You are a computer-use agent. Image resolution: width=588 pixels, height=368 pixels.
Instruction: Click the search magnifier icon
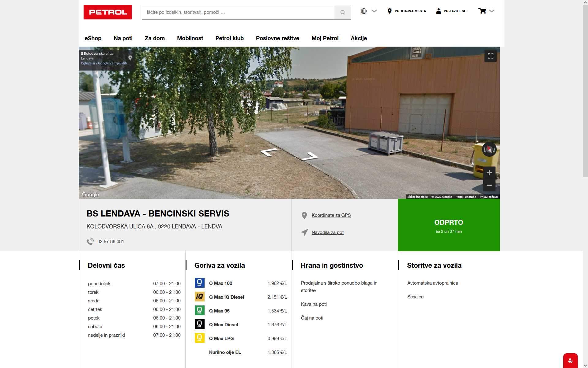point(342,12)
